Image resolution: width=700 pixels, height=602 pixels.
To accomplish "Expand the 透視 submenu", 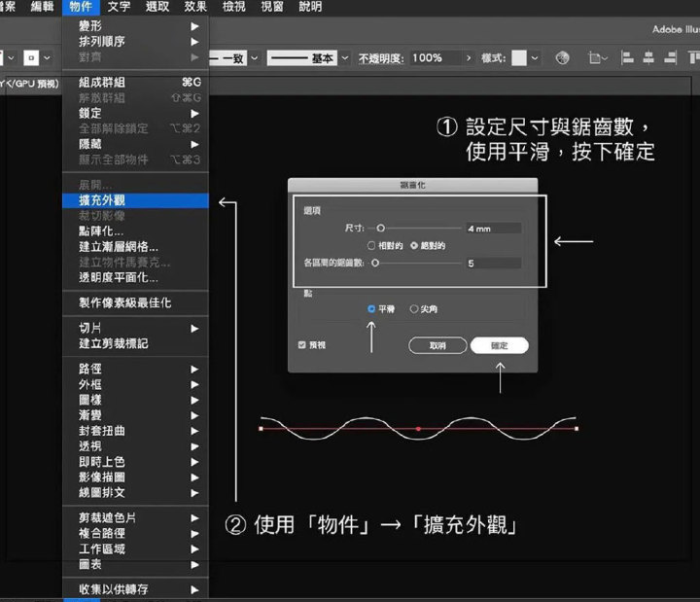I will (x=136, y=446).
